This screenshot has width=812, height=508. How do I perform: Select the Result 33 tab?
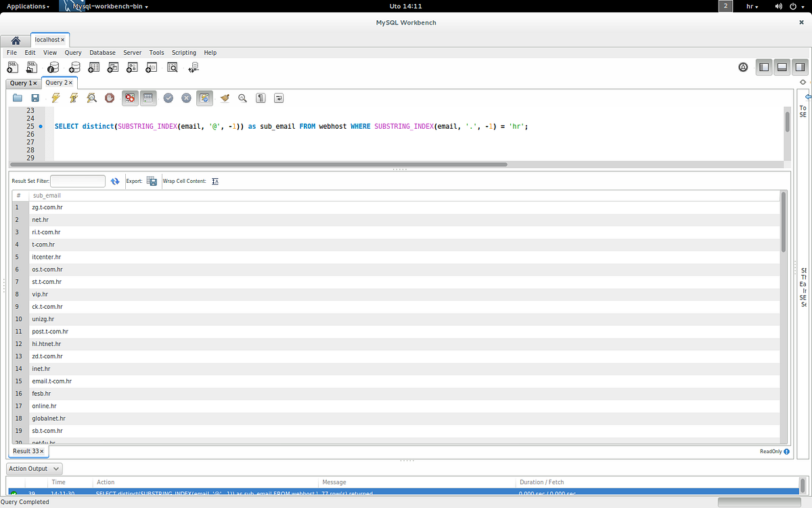click(28, 451)
